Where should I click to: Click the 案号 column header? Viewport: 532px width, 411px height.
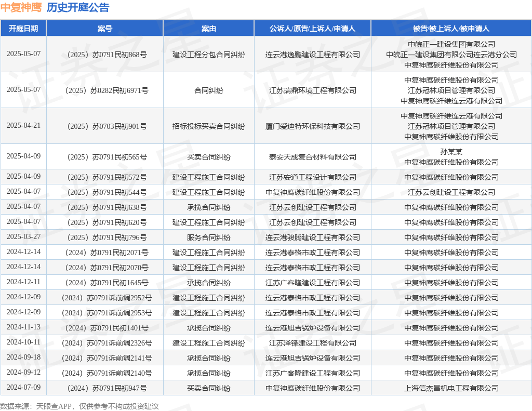tap(105, 29)
